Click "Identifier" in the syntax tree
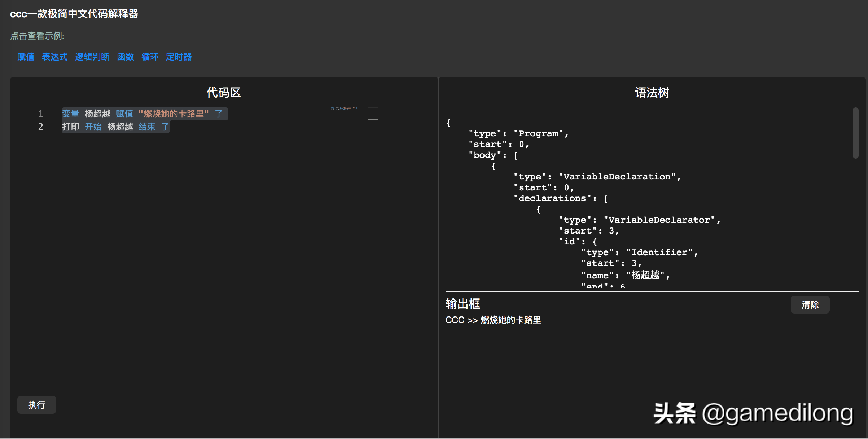 [x=659, y=252]
